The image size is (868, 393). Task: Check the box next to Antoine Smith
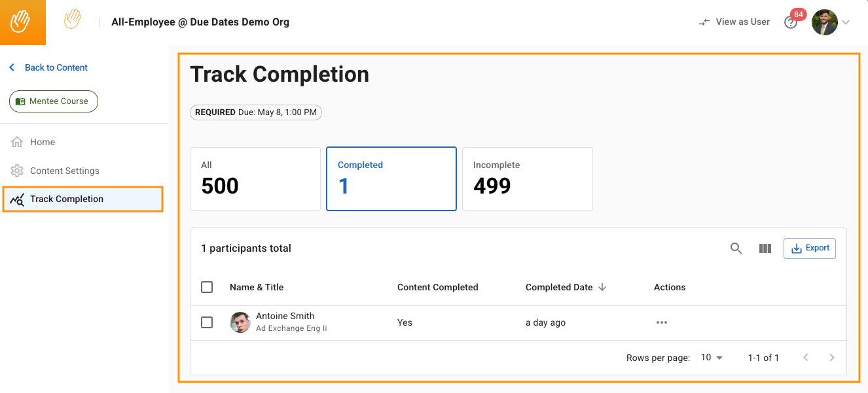pyautogui.click(x=207, y=322)
